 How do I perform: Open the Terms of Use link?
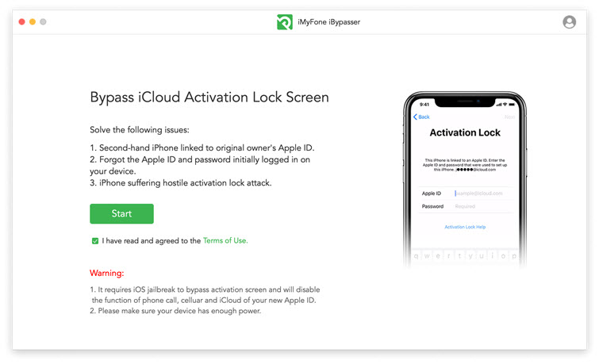click(x=225, y=240)
